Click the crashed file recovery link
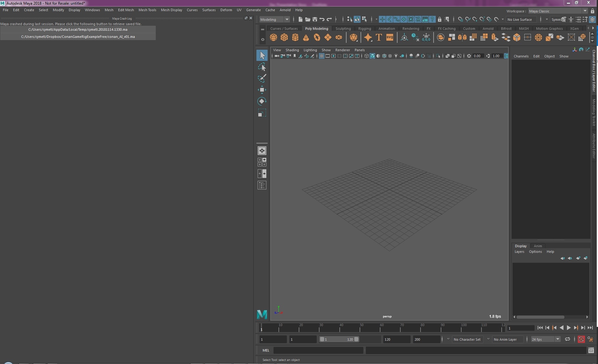 [x=78, y=29]
